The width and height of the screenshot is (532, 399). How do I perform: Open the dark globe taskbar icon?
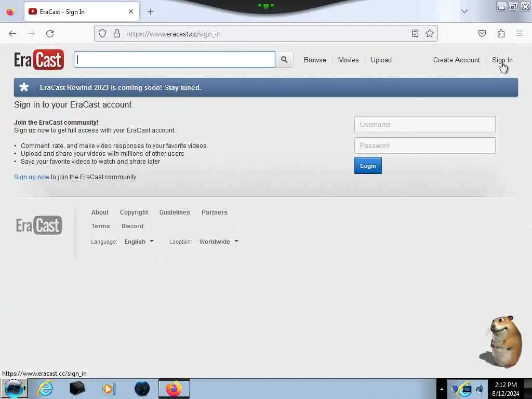click(x=142, y=389)
